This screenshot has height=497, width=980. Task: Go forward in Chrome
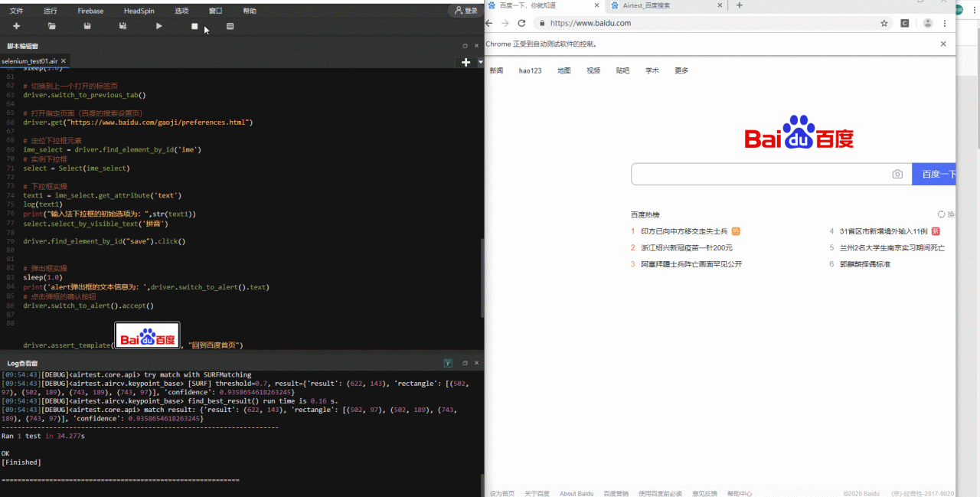point(505,23)
